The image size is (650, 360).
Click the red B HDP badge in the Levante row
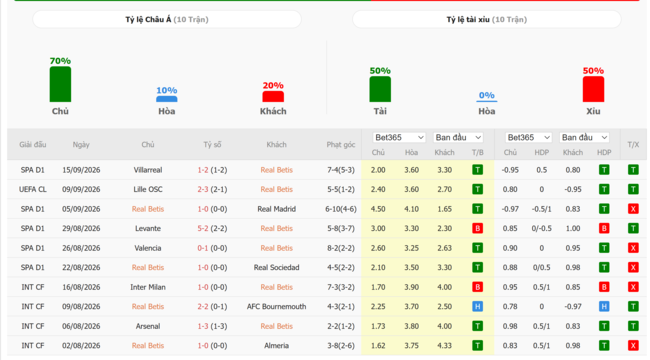[x=604, y=228]
